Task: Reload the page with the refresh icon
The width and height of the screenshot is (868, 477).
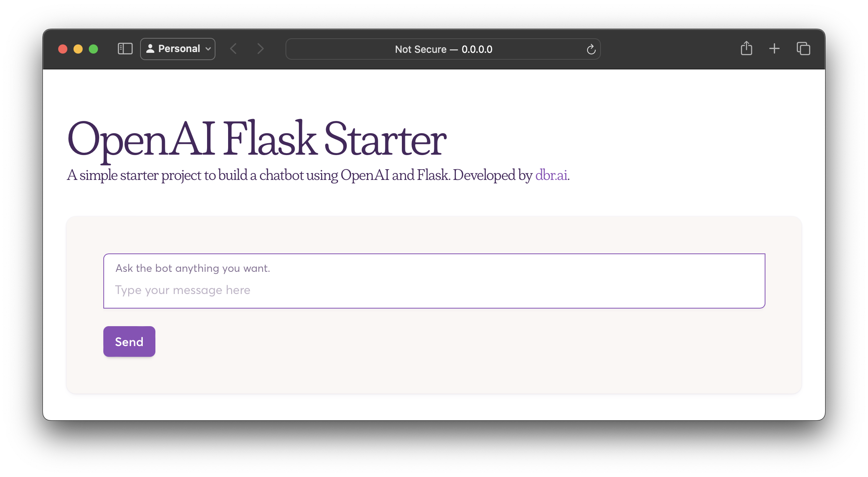Action: pos(591,49)
